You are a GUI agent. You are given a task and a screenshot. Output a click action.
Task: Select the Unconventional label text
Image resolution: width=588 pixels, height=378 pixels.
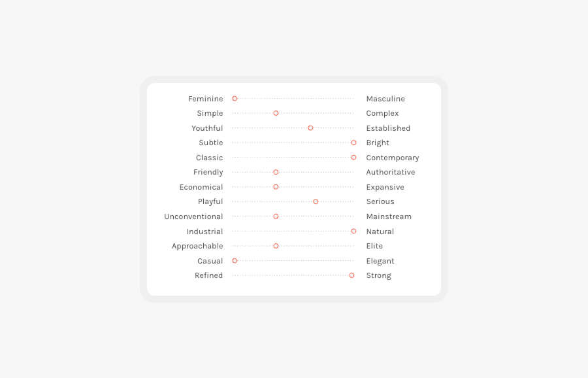(x=193, y=216)
